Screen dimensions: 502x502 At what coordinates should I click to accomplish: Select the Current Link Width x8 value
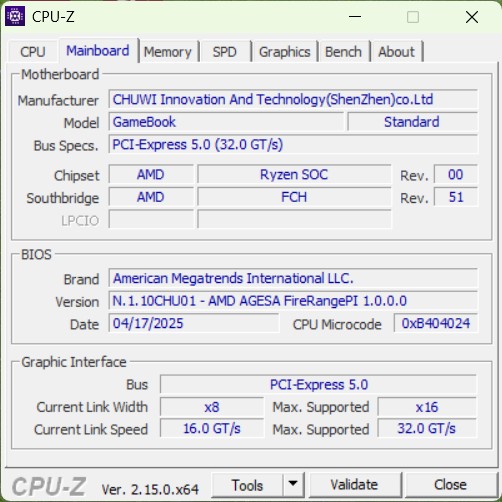coord(212,407)
